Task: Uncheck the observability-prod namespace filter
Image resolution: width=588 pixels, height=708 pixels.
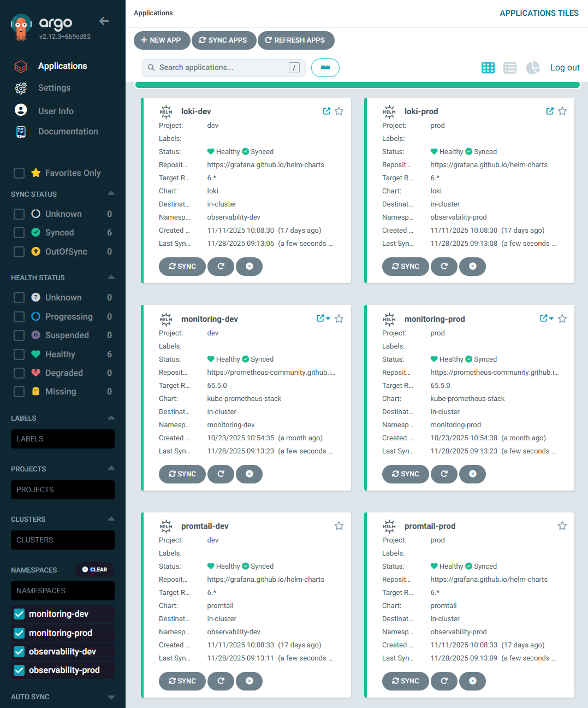Action: coord(19,670)
